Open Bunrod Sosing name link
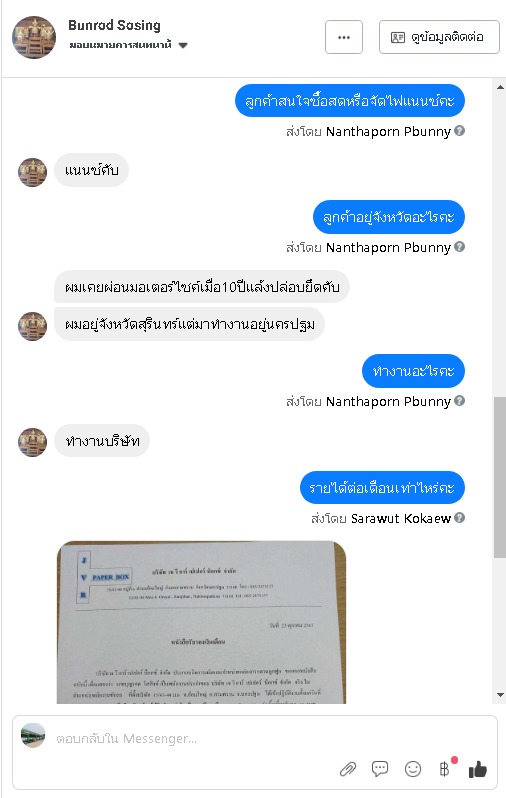This screenshot has width=506, height=798. [115, 25]
